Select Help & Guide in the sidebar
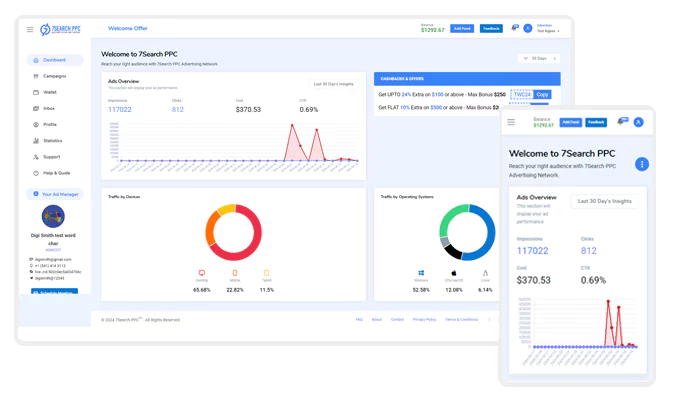679x400 pixels. coord(56,173)
